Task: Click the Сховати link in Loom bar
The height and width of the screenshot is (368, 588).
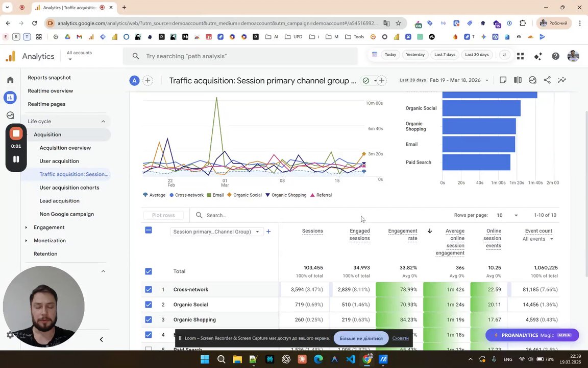Action: pyautogui.click(x=401, y=338)
